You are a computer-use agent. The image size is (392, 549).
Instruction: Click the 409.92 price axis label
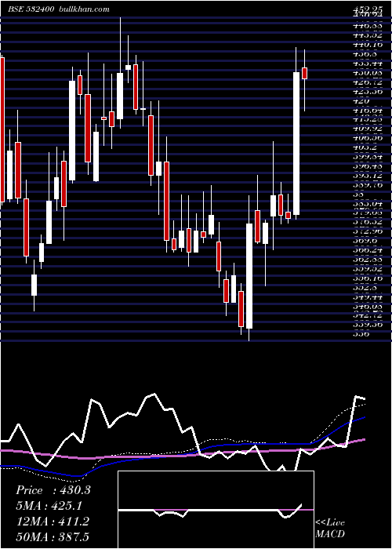[367, 129]
